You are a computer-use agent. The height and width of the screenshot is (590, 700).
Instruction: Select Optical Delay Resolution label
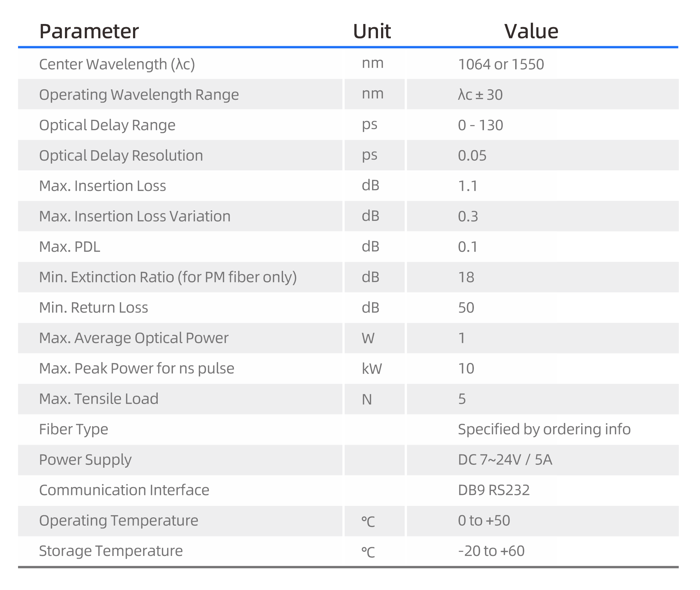click(121, 155)
